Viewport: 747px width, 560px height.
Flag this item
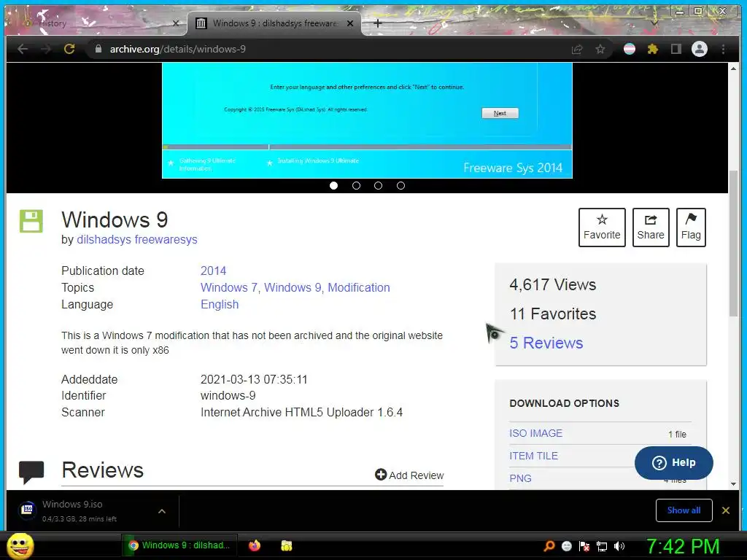(x=691, y=227)
